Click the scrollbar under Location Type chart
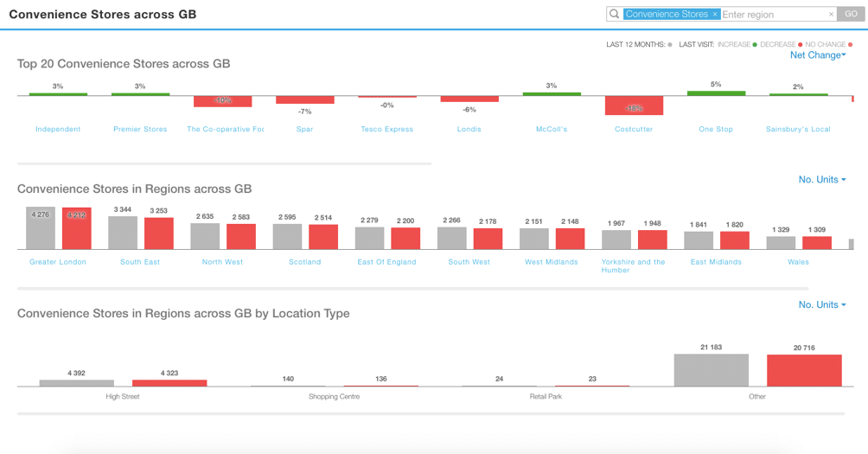868x454 pixels. (x=431, y=413)
